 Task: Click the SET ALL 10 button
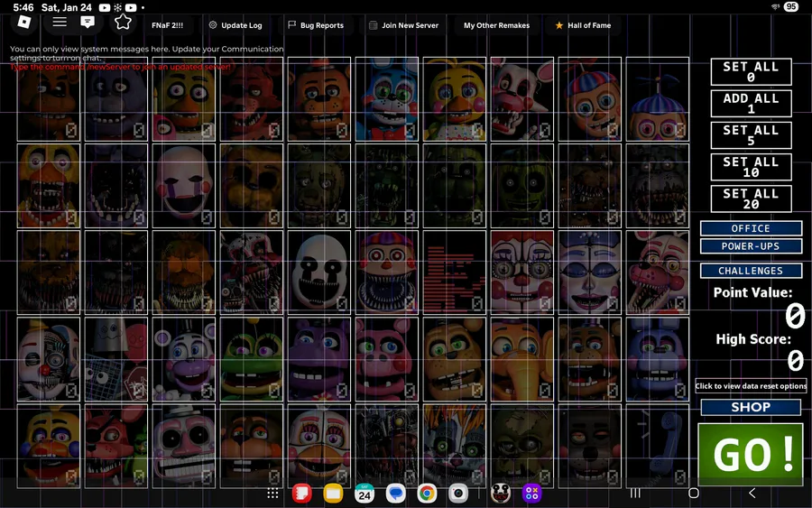point(751,167)
